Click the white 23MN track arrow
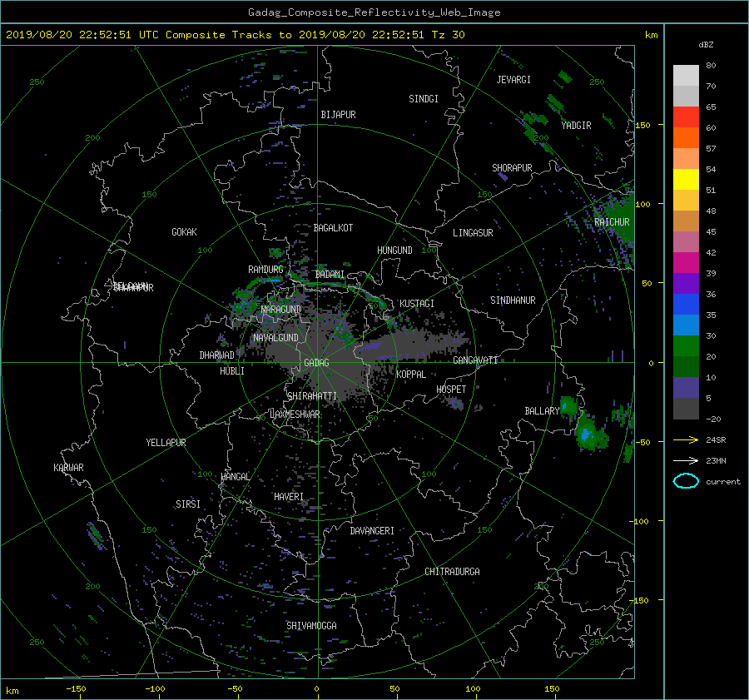749x700 pixels. point(686,460)
